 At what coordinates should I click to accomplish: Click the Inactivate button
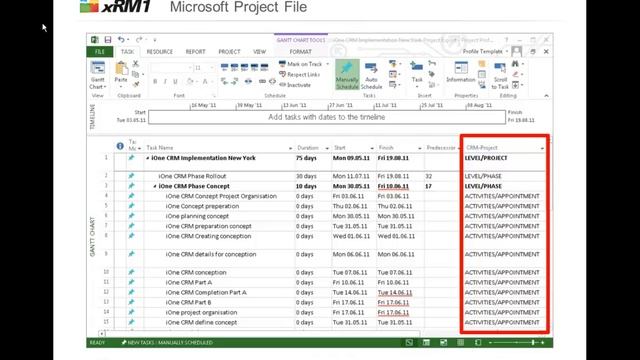pyautogui.click(x=295, y=85)
